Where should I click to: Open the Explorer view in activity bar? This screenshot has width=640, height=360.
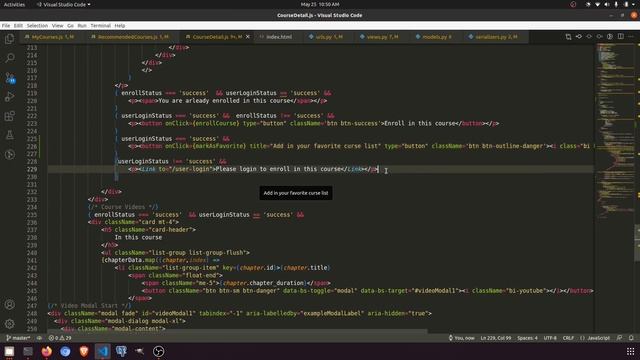(x=10, y=39)
